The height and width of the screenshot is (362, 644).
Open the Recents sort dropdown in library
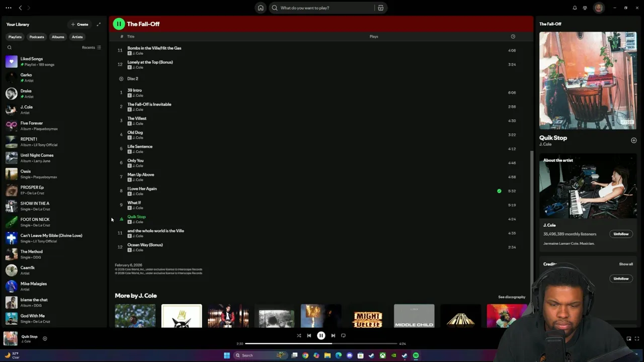(x=92, y=48)
